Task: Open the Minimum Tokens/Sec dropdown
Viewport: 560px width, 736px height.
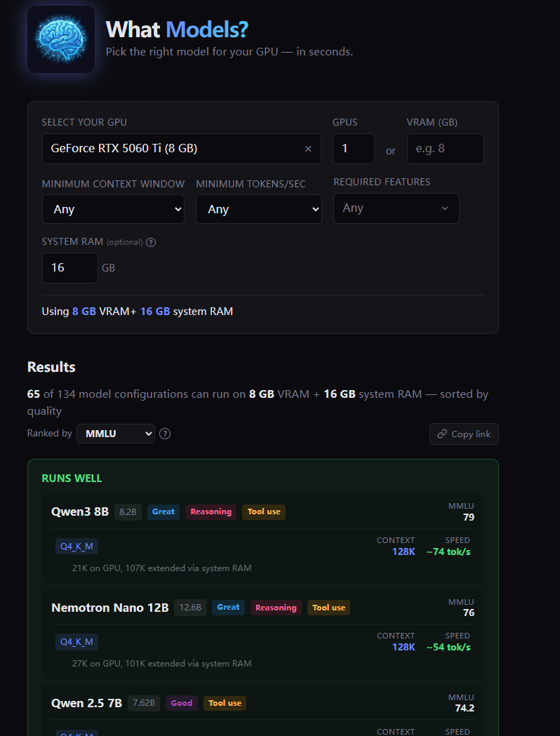Action: coord(259,209)
